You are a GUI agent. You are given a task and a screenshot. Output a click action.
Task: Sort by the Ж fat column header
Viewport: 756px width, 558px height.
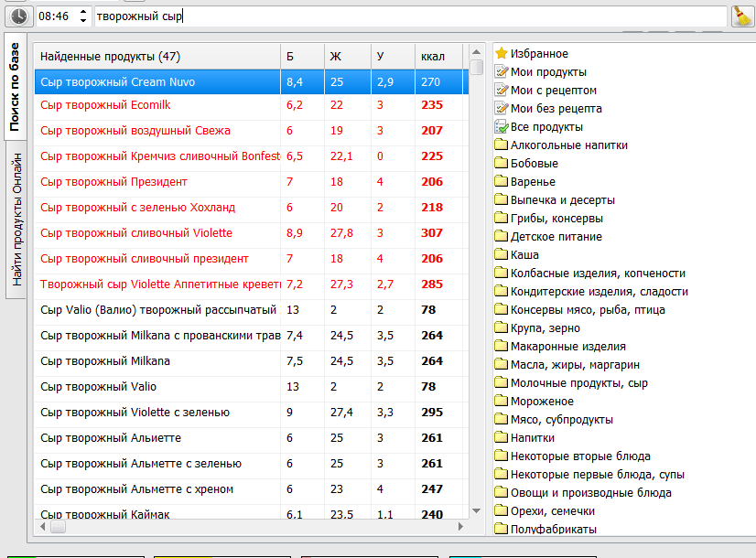(x=348, y=57)
